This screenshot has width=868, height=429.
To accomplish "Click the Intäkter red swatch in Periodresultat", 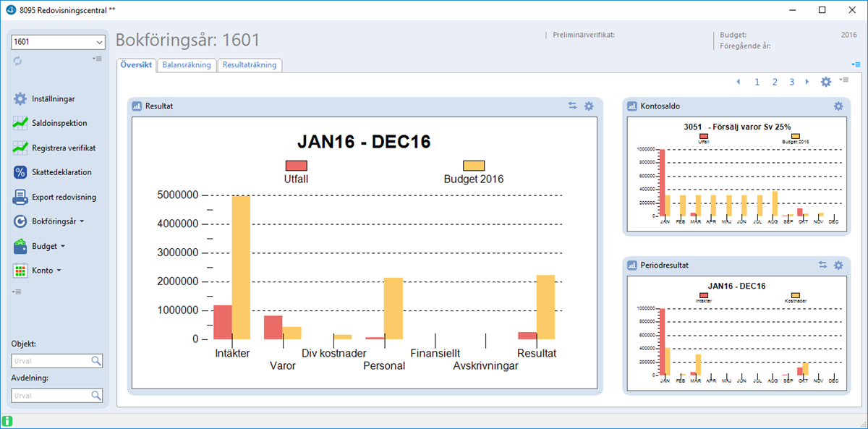I will [704, 295].
